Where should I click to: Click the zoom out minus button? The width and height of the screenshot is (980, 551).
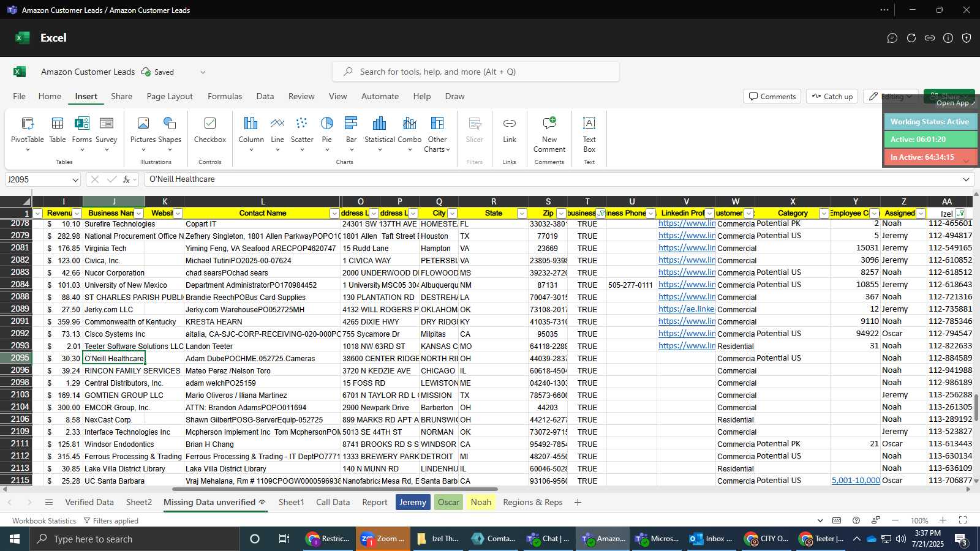point(895,520)
